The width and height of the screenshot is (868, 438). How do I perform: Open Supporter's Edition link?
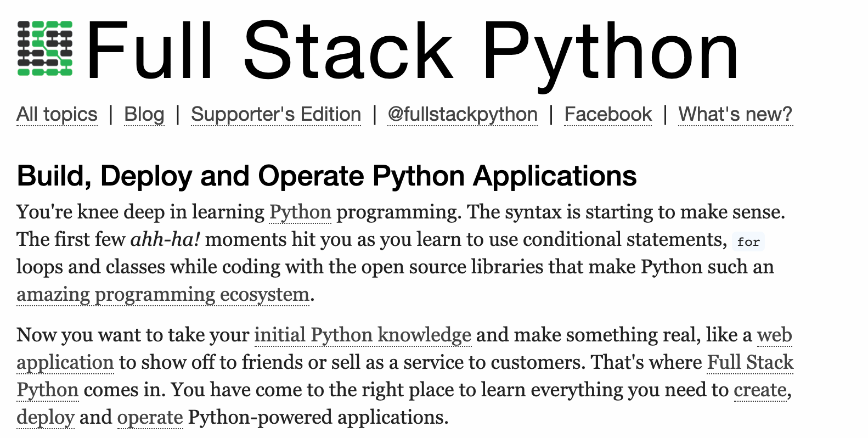click(276, 115)
